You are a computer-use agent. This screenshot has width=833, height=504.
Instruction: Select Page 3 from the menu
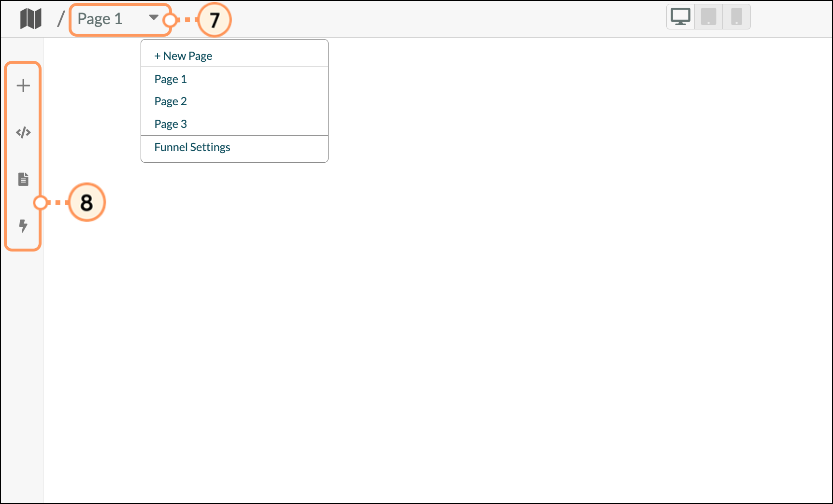pos(234,124)
